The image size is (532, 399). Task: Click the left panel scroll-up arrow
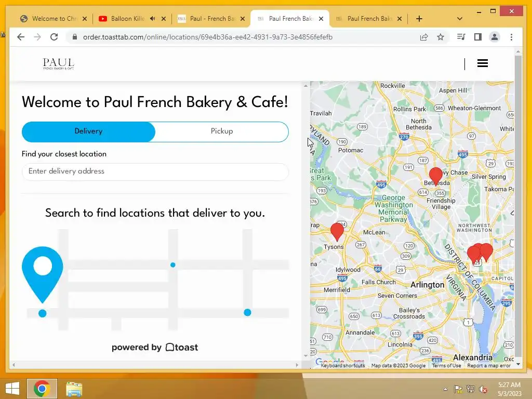click(305, 86)
